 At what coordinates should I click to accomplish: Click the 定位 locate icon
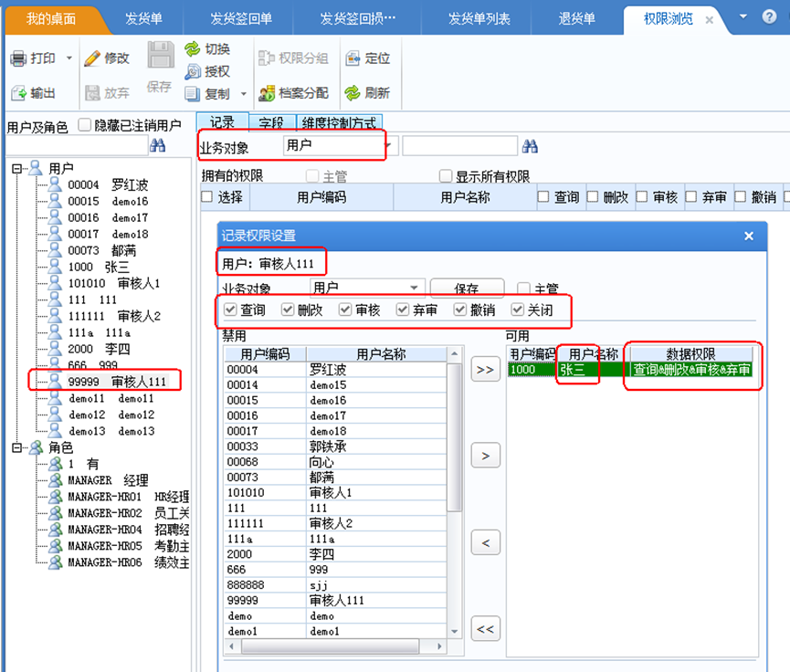(x=353, y=58)
